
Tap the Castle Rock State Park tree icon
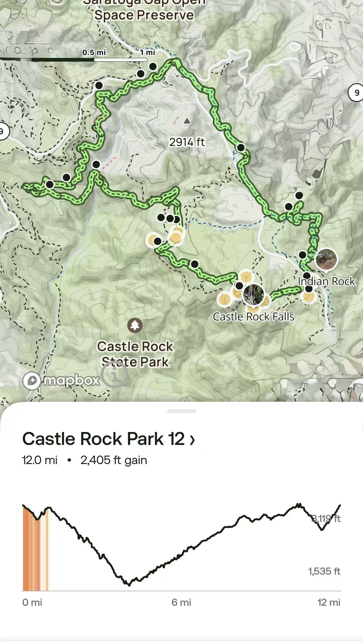(135, 325)
